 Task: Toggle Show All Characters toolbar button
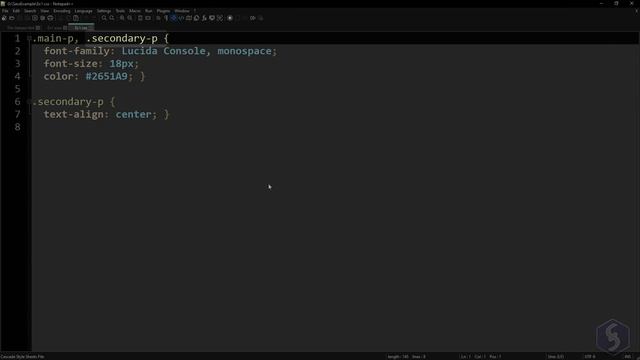[x=166, y=18]
